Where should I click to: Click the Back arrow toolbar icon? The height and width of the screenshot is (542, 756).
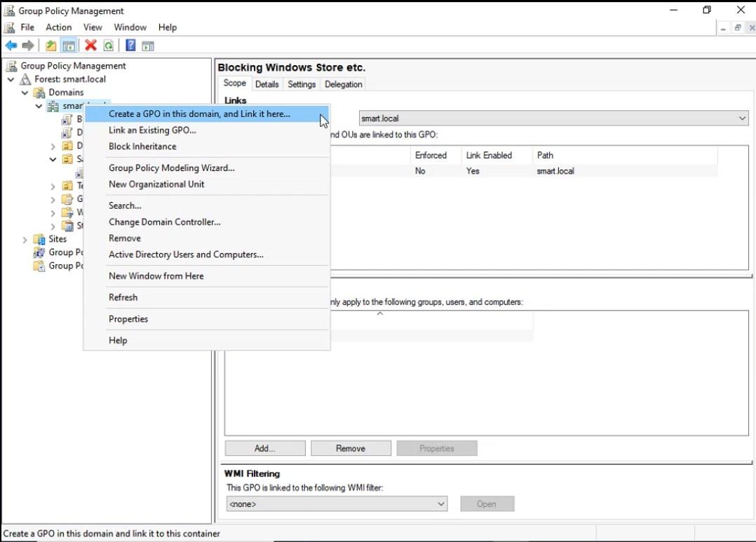tap(11, 46)
